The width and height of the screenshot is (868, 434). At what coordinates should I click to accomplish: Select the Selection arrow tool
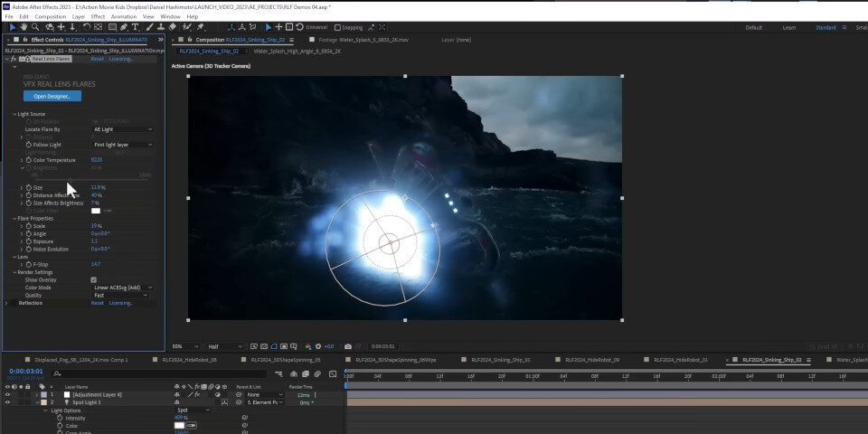[11, 27]
